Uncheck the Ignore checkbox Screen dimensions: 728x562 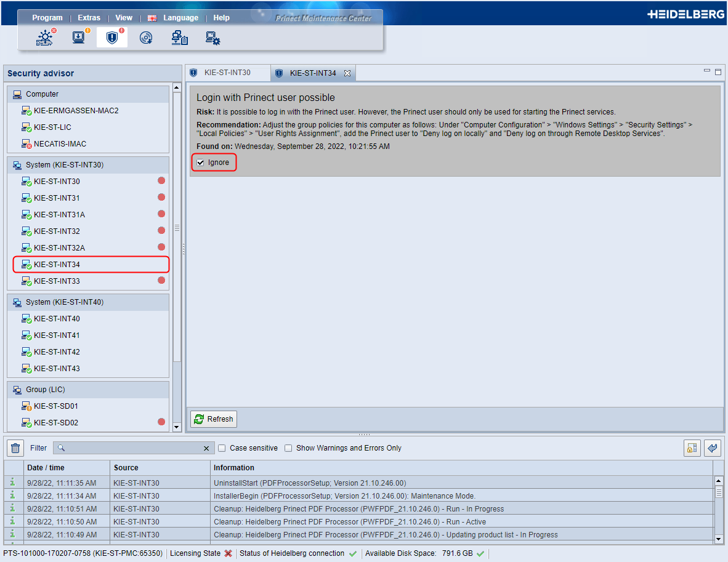point(200,163)
